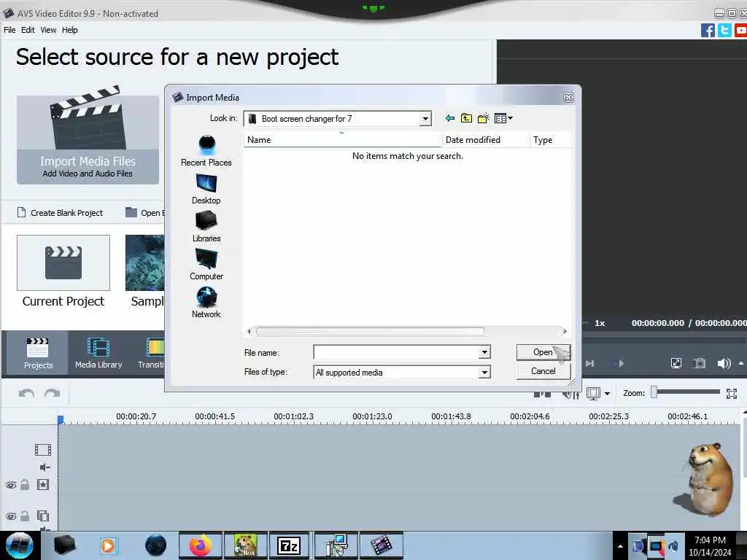747x560 pixels.
Task: Click the Redo arrow
Action: pos(53,393)
